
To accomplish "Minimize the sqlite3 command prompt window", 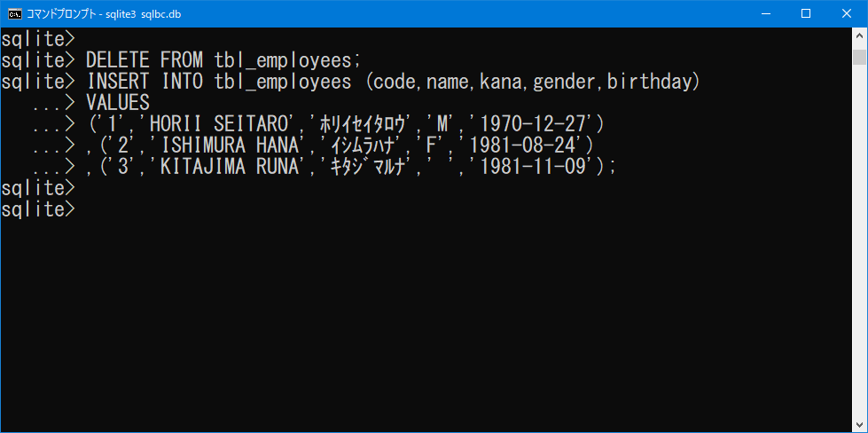I will point(765,14).
